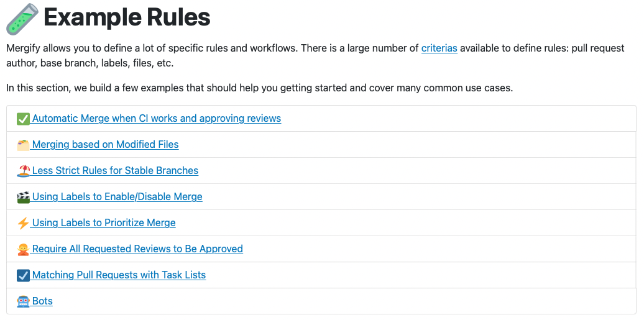Viewport: 644px width, 320px height.
Task: Go to Merging based on Modified Files
Action: point(106,145)
